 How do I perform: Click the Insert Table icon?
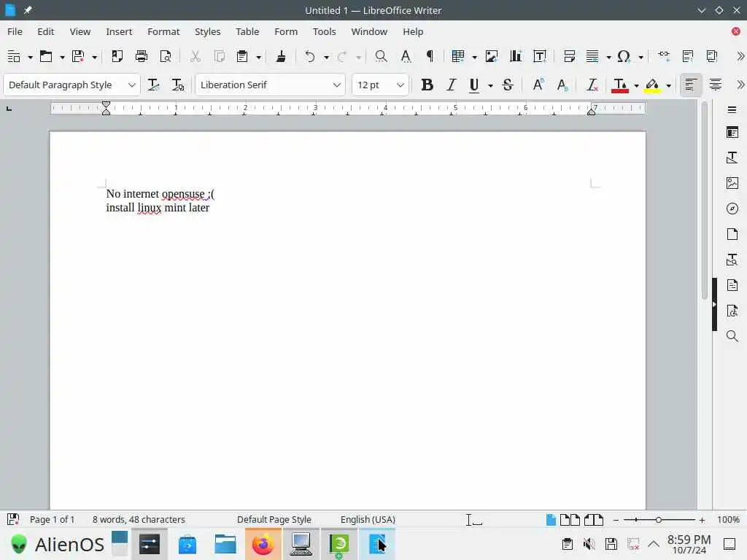coord(458,57)
